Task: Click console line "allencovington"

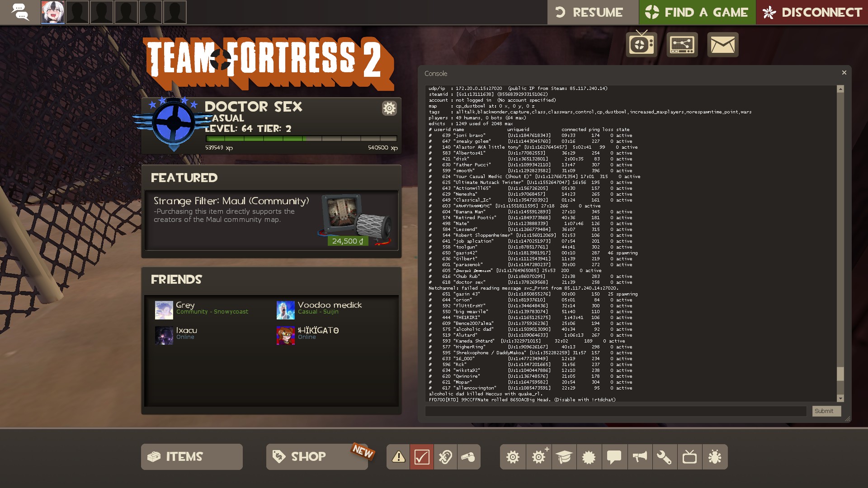Action: click(531, 388)
